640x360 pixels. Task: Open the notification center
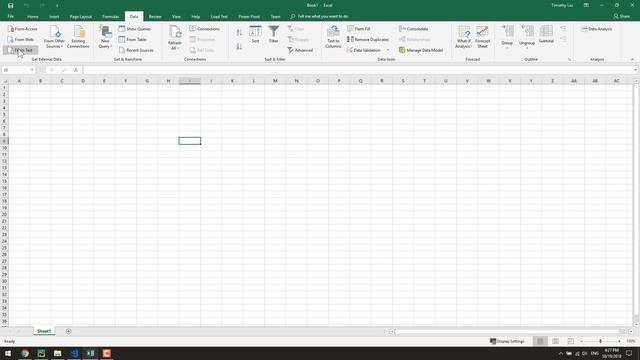629,353
